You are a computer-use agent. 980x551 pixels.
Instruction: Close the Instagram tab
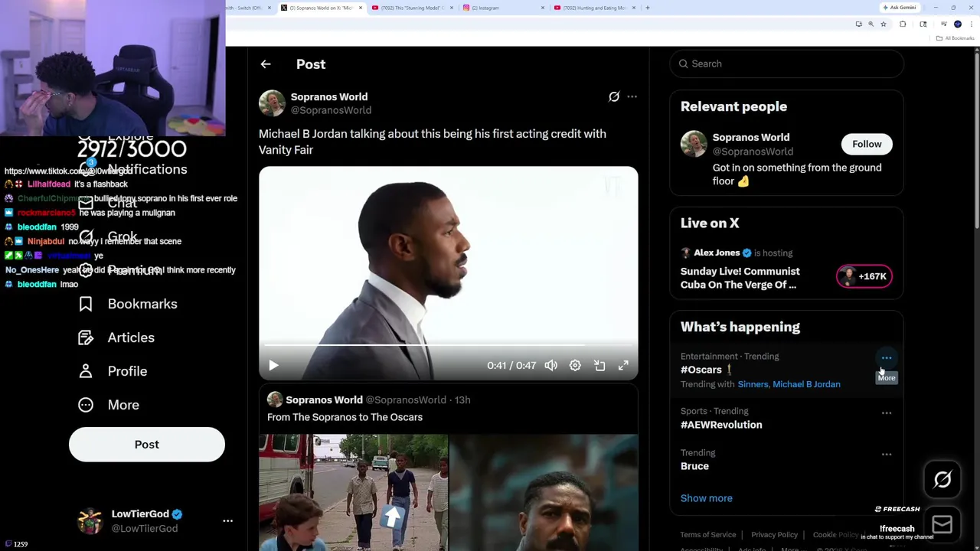point(543,8)
